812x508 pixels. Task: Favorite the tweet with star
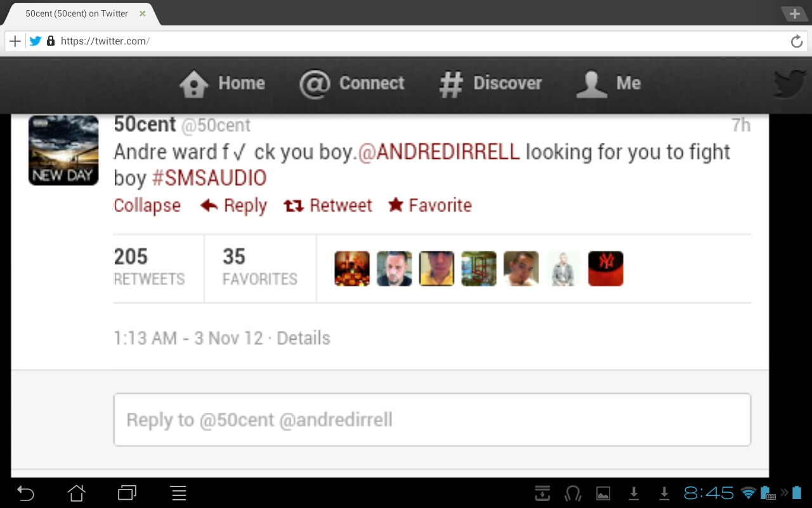tap(430, 206)
